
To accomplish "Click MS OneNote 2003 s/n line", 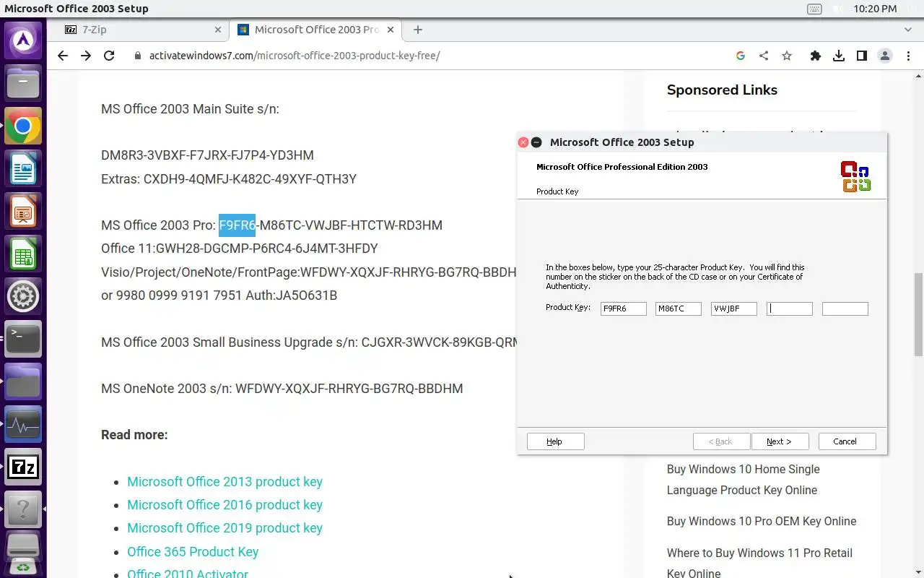I will [282, 389].
